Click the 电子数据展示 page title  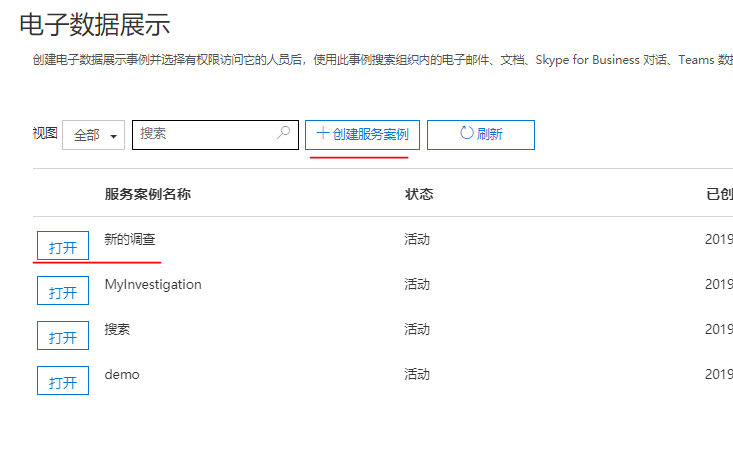coord(95,24)
